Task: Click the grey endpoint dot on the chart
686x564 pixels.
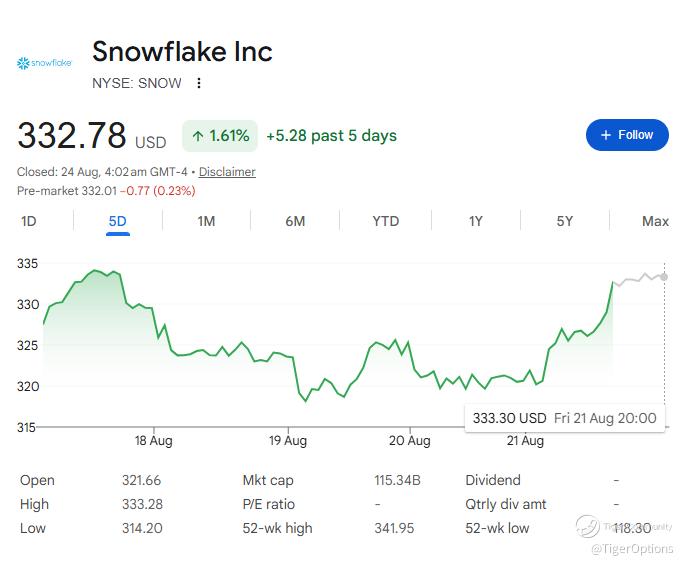Action: pos(664,277)
